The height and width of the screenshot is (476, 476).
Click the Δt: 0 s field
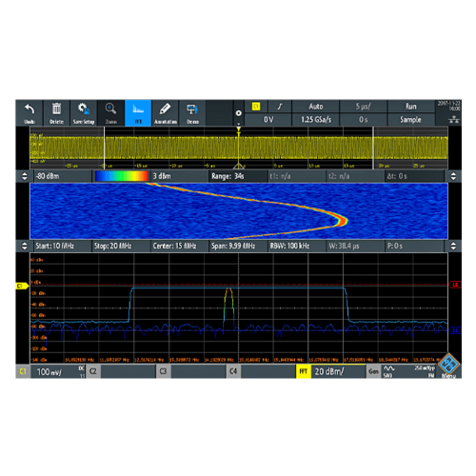tap(414, 176)
